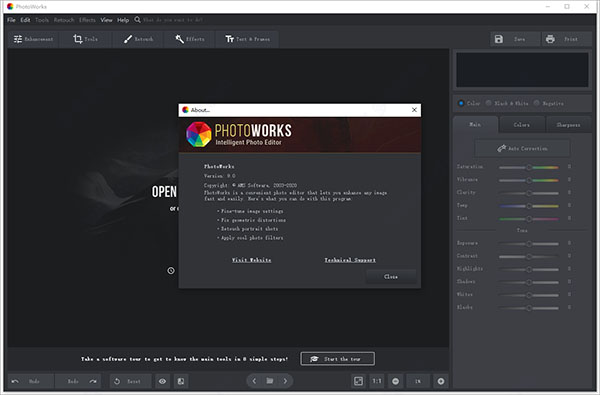Viewport: 600px width, 395px height.
Task: Open the Text & Frames section
Action: pos(247,39)
